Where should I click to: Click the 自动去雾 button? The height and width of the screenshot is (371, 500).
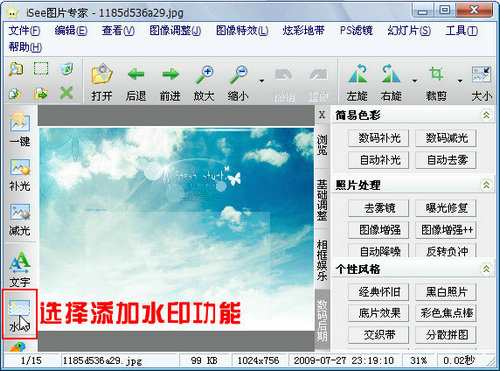click(446, 160)
